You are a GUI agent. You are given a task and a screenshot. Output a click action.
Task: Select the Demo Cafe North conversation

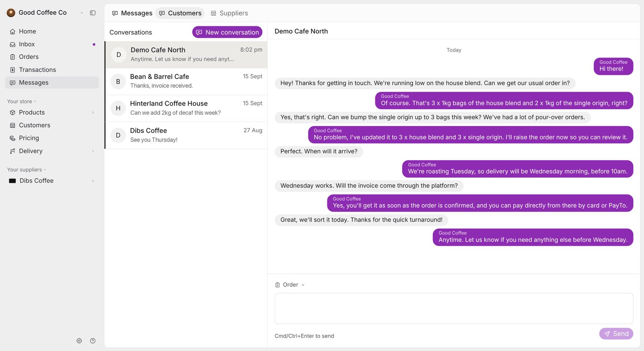pos(186,55)
